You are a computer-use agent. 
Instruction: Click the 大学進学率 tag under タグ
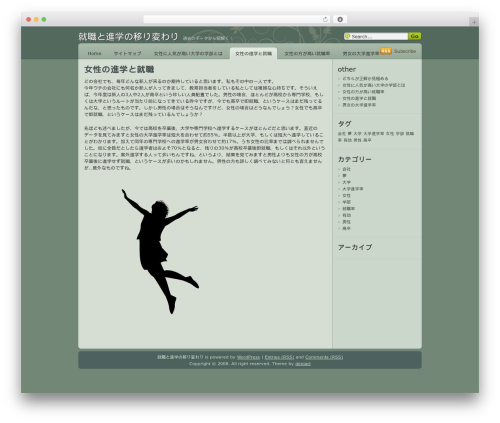[x=374, y=134]
